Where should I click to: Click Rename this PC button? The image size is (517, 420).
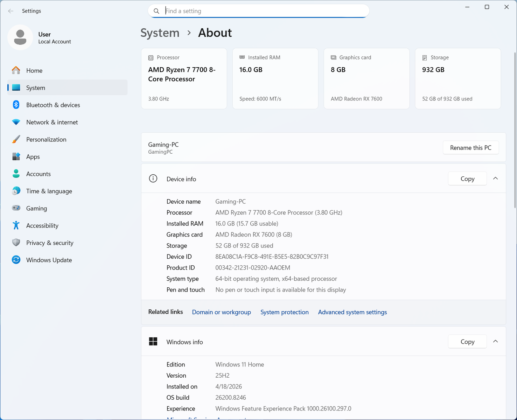tap(470, 148)
